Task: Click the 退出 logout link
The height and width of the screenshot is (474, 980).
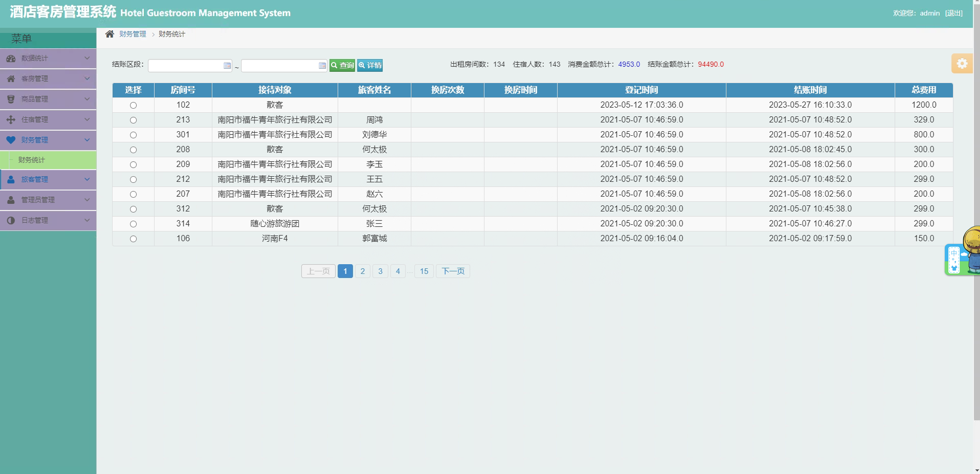Action: [x=954, y=13]
